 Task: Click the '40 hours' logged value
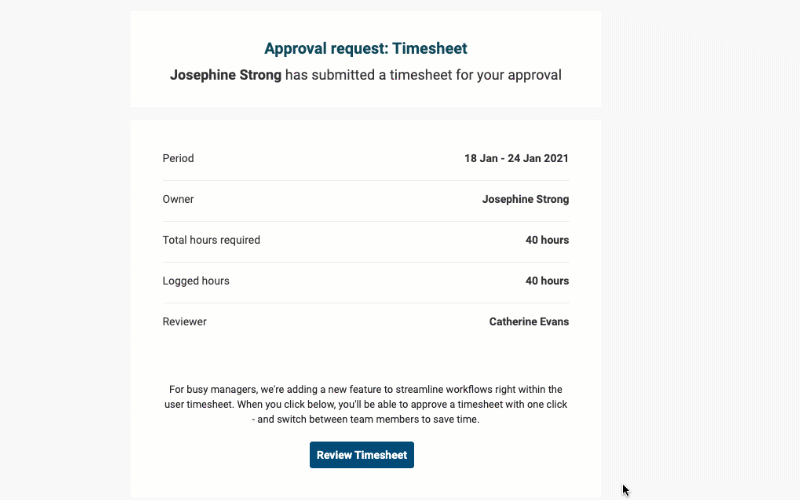[x=547, y=281]
